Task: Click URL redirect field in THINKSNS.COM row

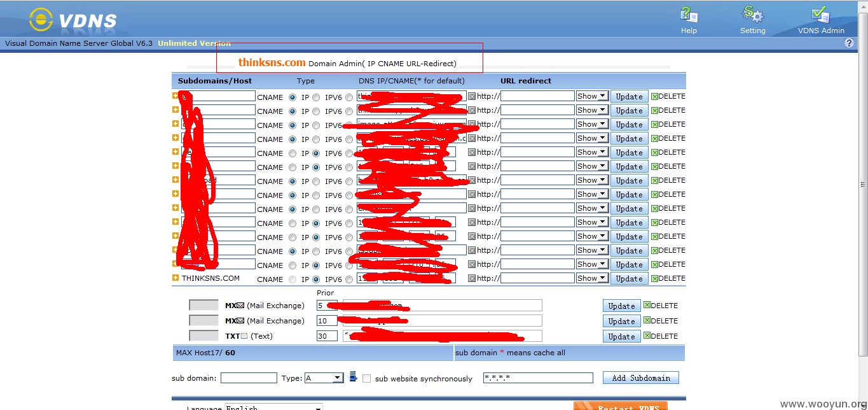Action: (x=537, y=278)
